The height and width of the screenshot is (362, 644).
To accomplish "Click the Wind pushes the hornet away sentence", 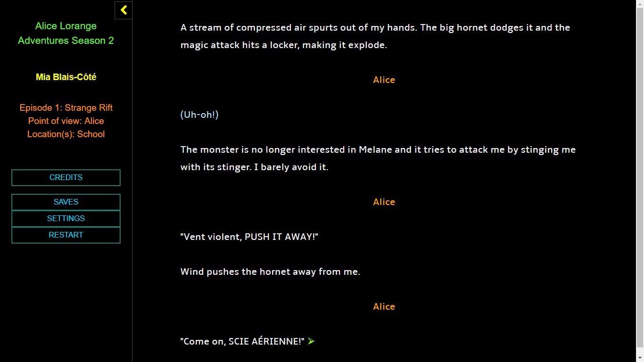I will pos(270,271).
